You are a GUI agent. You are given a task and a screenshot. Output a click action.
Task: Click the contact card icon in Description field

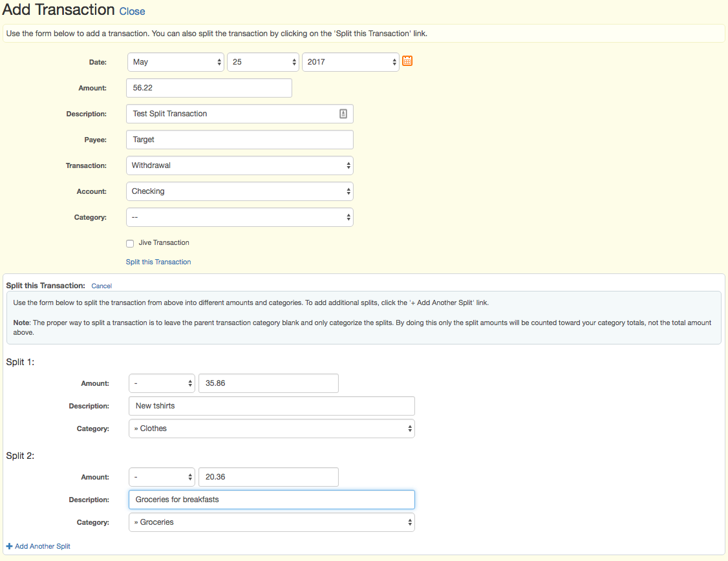pyautogui.click(x=343, y=114)
